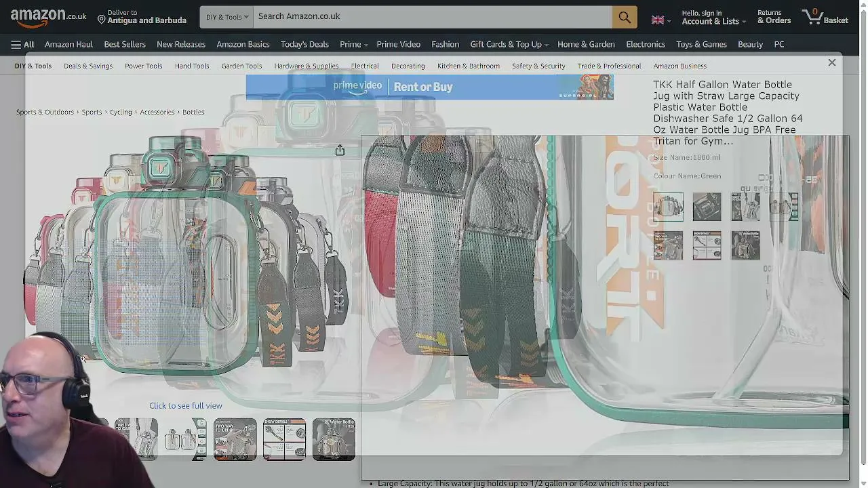This screenshot has height=488, width=868.
Task: Select the dark second thumbnail under Colour Name:Green
Action: (x=707, y=207)
